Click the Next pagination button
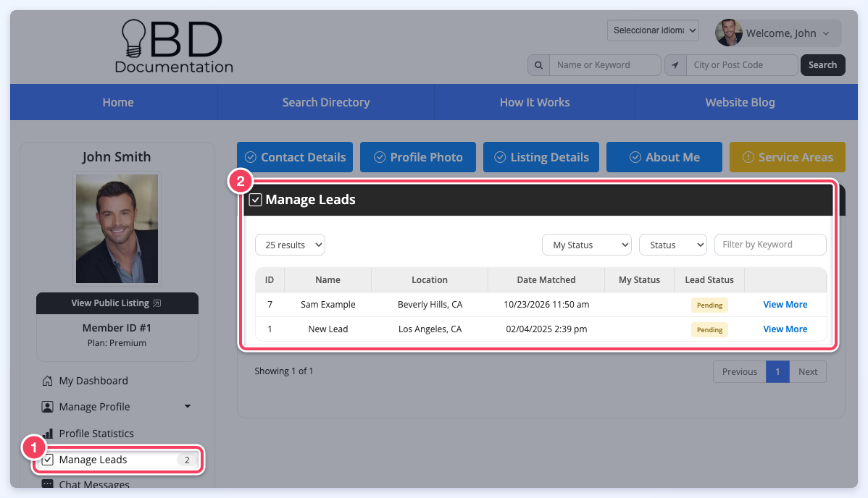Viewport: 868px width, 498px height. pos(808,372)
